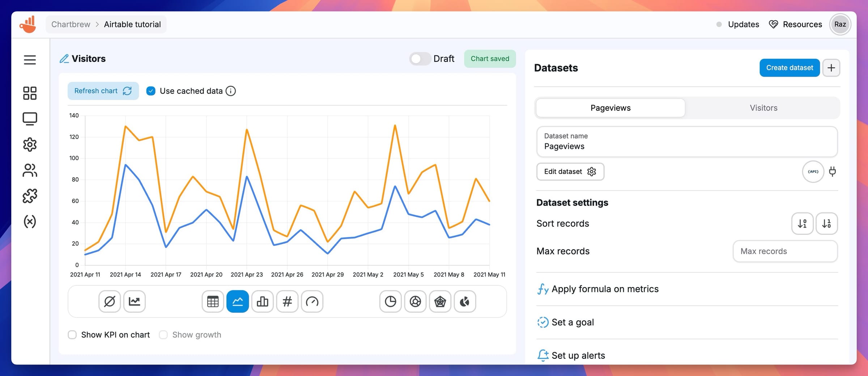
Task: Choose the pie chart type
Action: (x=390, y=301)
